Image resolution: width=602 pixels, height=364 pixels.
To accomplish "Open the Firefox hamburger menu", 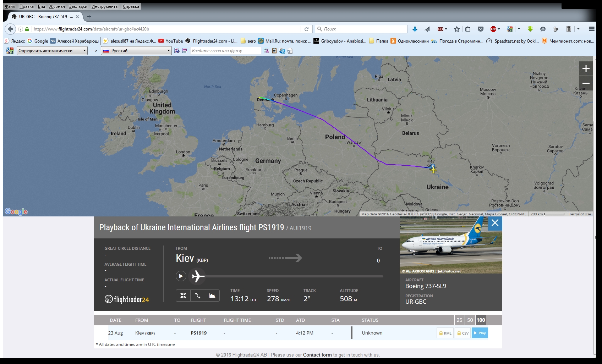I will pyautogui.click(x=591, y=29).
